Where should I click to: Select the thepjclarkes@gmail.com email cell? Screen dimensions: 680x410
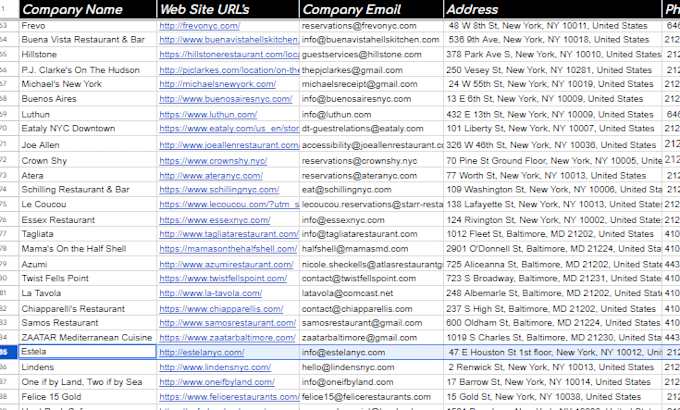(x=371, y=70)
